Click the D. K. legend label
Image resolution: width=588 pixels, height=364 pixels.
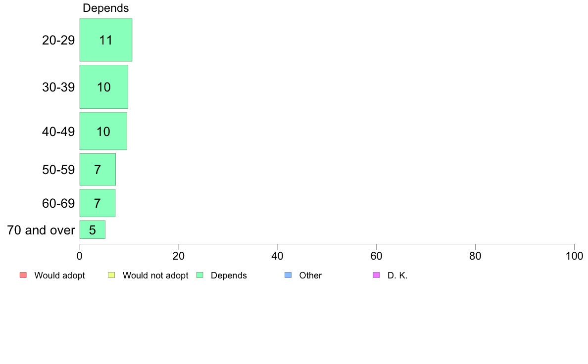(x=397, y=275)
